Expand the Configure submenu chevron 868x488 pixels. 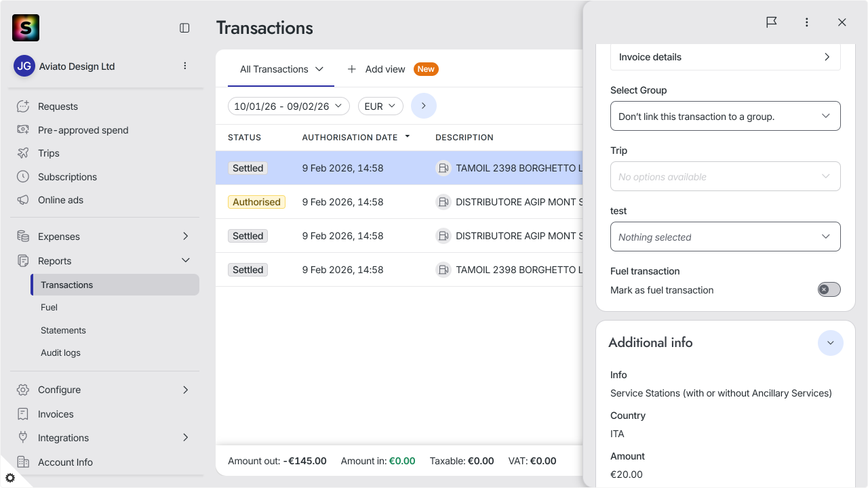click(x=186, y=390)
